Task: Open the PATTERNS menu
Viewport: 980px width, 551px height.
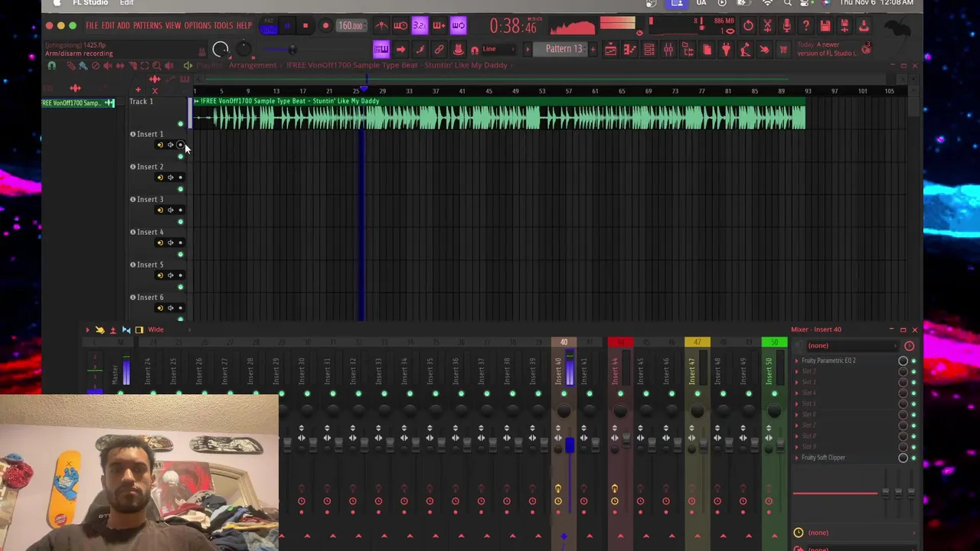Action: point(147,25)
